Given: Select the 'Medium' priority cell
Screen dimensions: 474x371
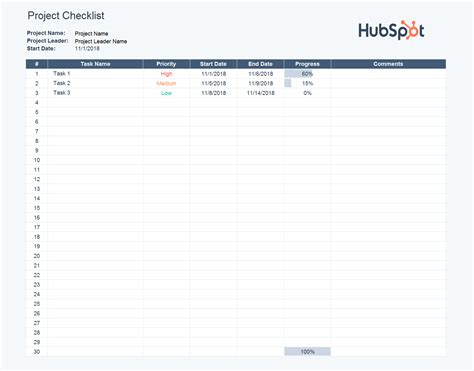Looking at the screenshot, I should click(x=166, y=83).
